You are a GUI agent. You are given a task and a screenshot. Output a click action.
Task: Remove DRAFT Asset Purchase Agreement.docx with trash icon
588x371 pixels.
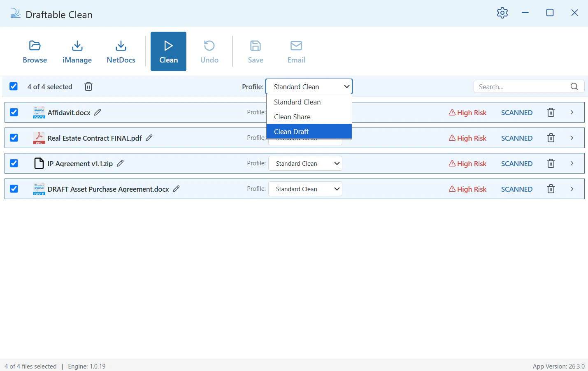551,189
